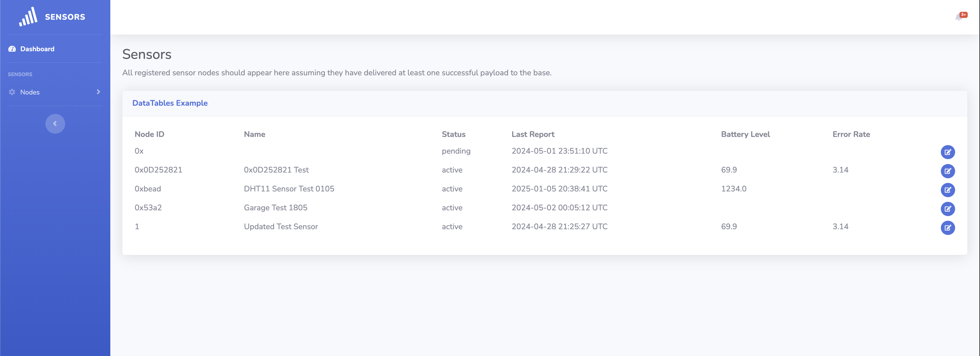This screenshot has height=356, width=980.
Task: Click the SENSORS brand title link
Action: point(65,17)
